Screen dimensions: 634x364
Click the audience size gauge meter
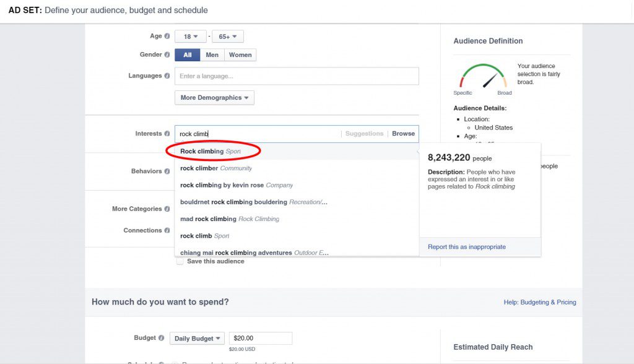coord(483,76)
